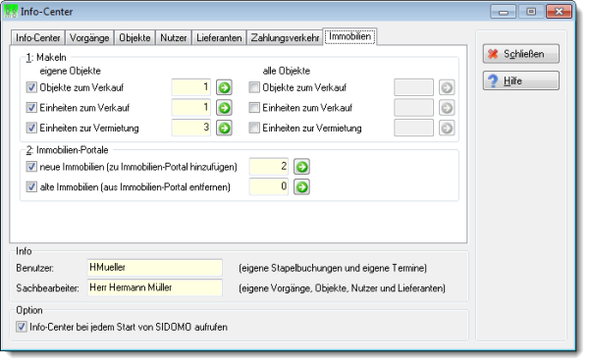Viewport: 589px width, 364px height.
Task: Click the 'eigene Objekte' column heading
Action: (x=71, y=71)
